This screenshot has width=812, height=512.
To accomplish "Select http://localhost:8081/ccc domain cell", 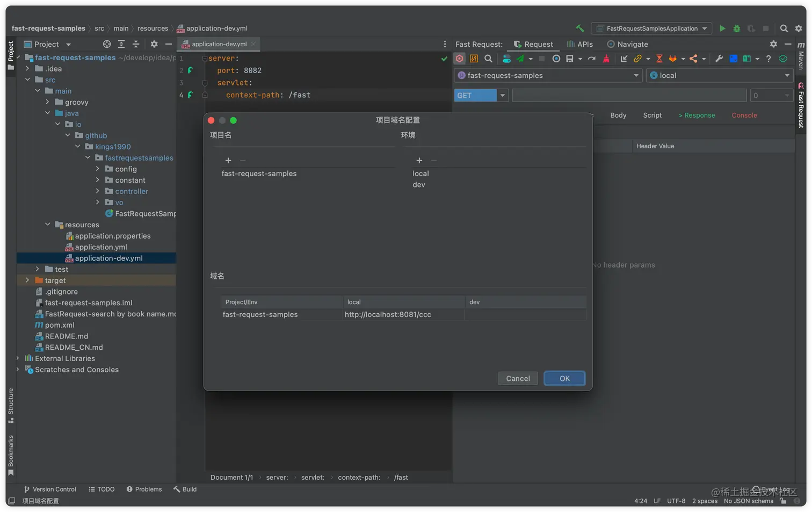I will click(x=404, y=315).
